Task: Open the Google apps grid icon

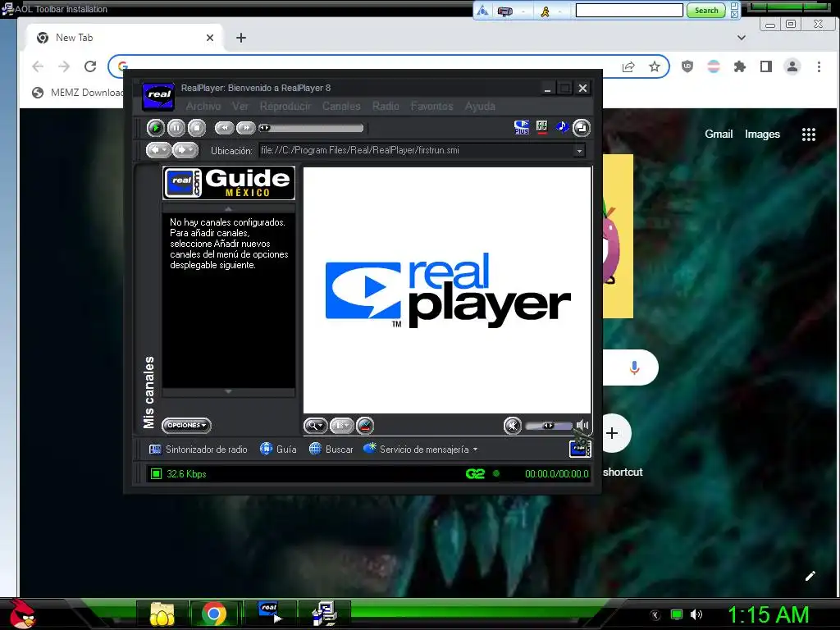Action: point(808,135)
